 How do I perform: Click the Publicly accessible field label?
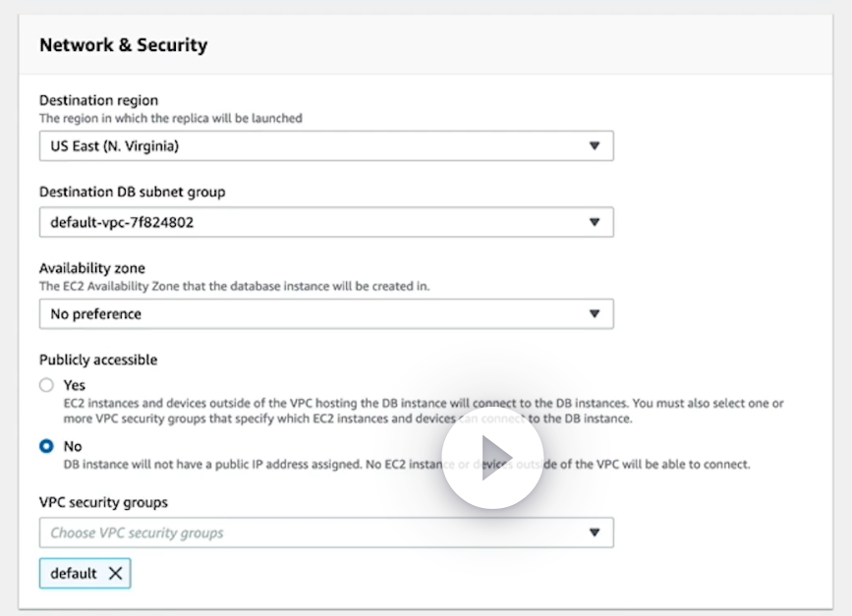click(98, 360)
